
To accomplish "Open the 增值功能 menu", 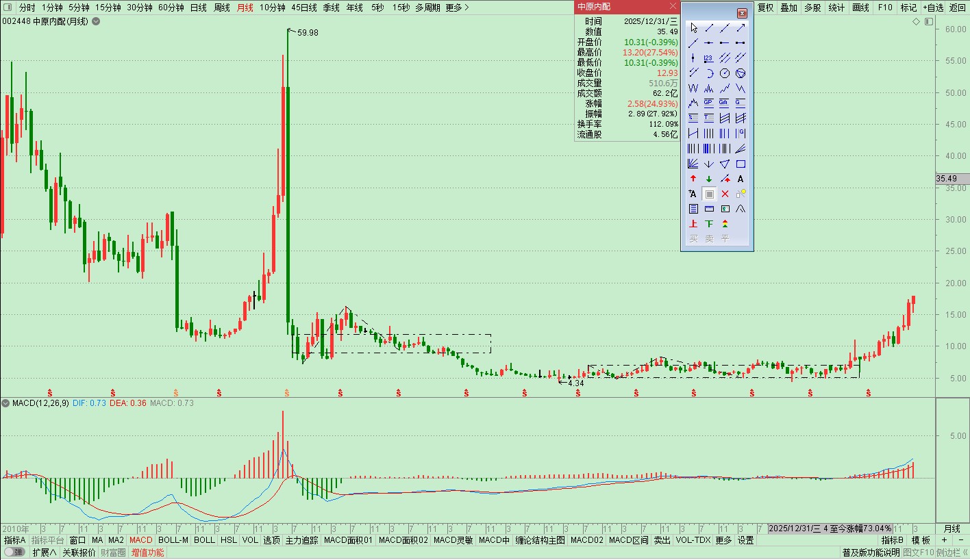I will 148,552.
